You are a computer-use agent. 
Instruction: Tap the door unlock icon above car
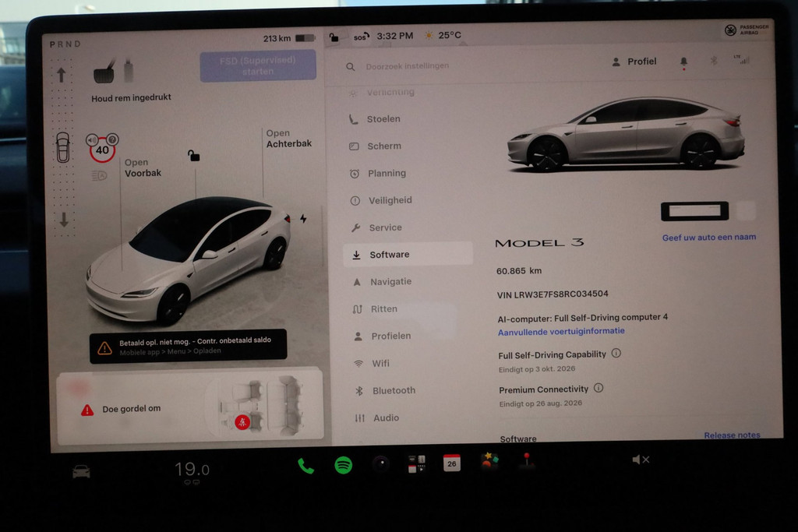pos(193,156)
